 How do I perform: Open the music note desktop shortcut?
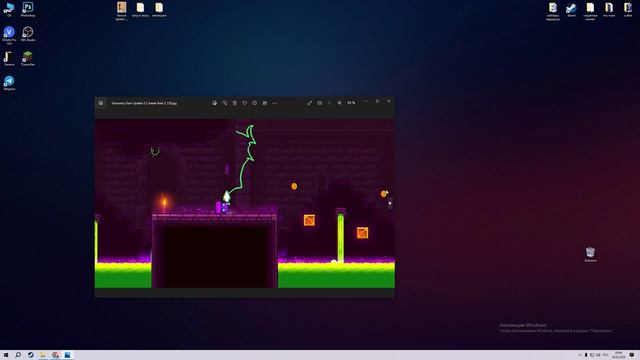click(x=9, y=58)
